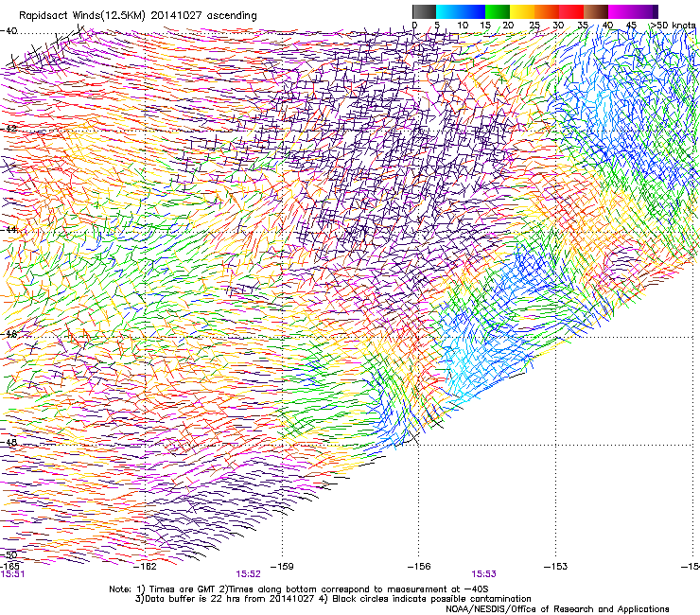Click the gray 0–5 knots legend swatch
This screenshot has width=700, height=615.
pyautogui.click(x=424, y=11)
